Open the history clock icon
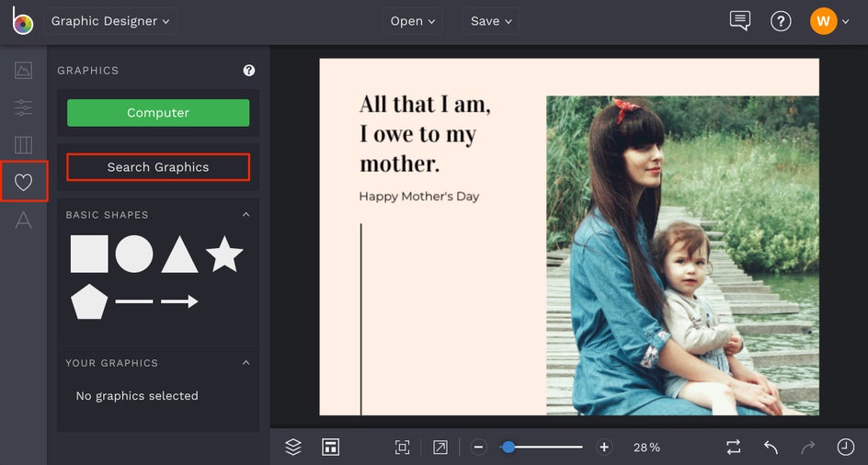The image size is (868, 465). 845,448
